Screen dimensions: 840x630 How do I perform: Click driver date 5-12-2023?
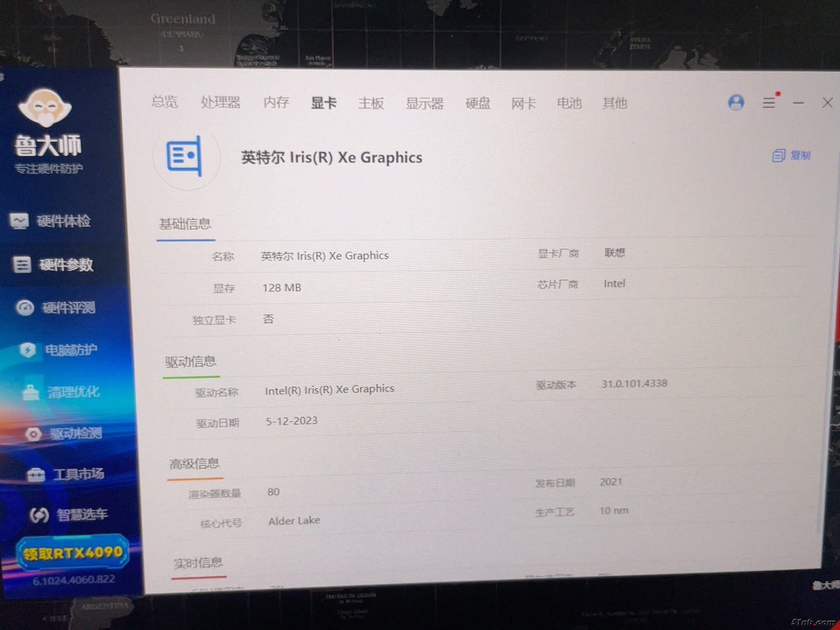[x=292, y=421]
